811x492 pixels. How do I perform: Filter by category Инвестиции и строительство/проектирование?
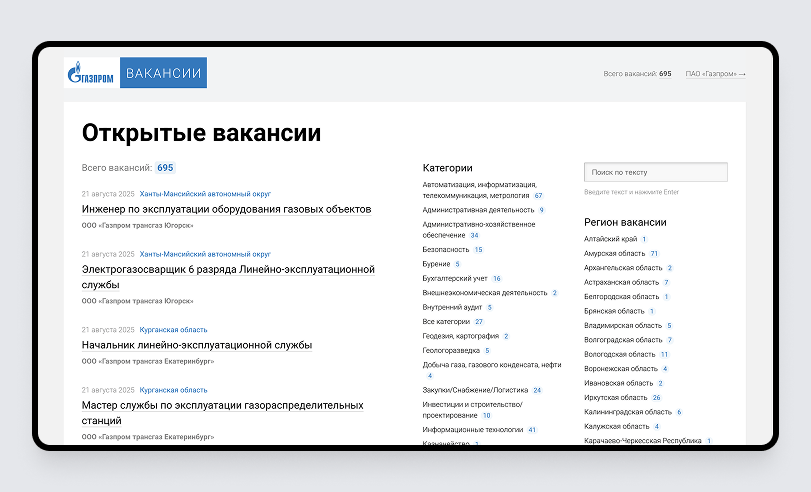click(472, 410)
